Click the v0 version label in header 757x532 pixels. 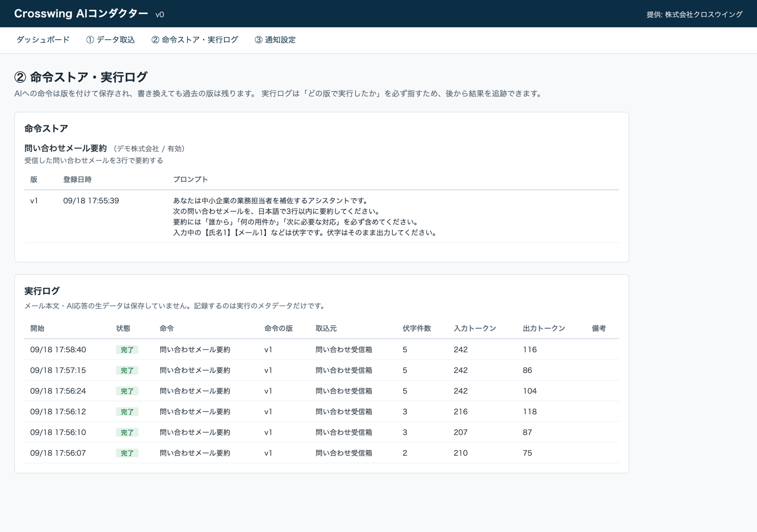pyautogui.click(x=160, y=15)
